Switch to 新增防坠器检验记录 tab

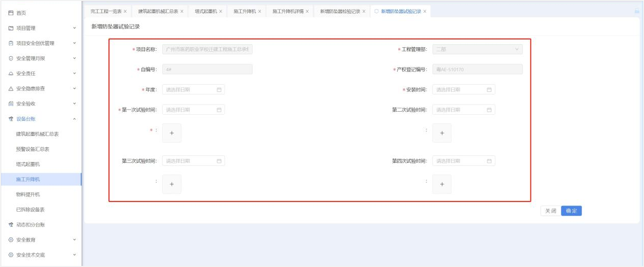pyautogui.click(x=339, y=11)
